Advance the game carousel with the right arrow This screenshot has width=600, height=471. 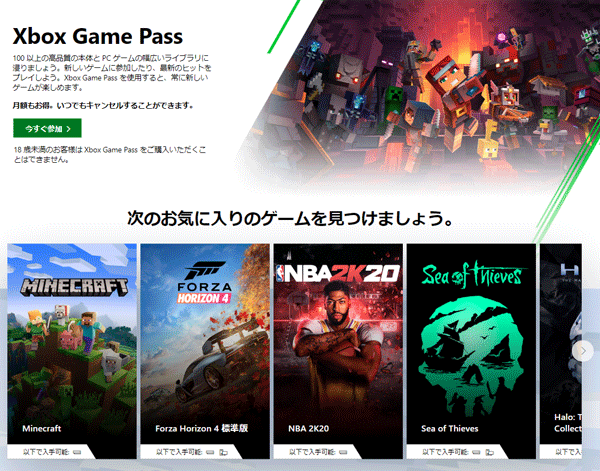click(x=583, y=351)
